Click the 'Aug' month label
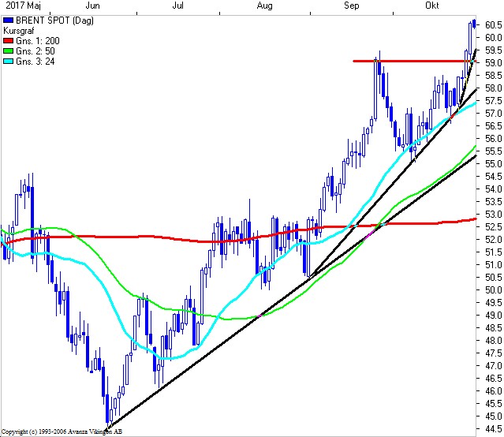The height and width of the screenshot is (437, 504). pos(264,6)
